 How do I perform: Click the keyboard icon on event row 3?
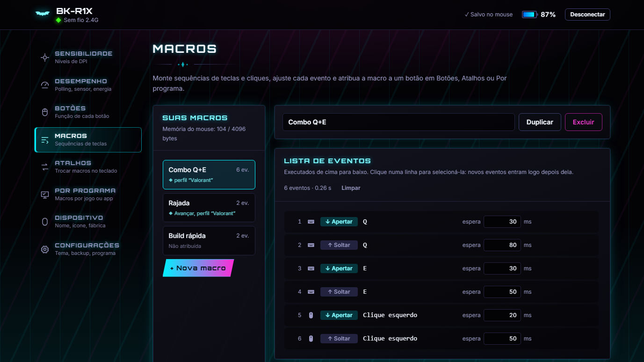(x=311, y=268)
